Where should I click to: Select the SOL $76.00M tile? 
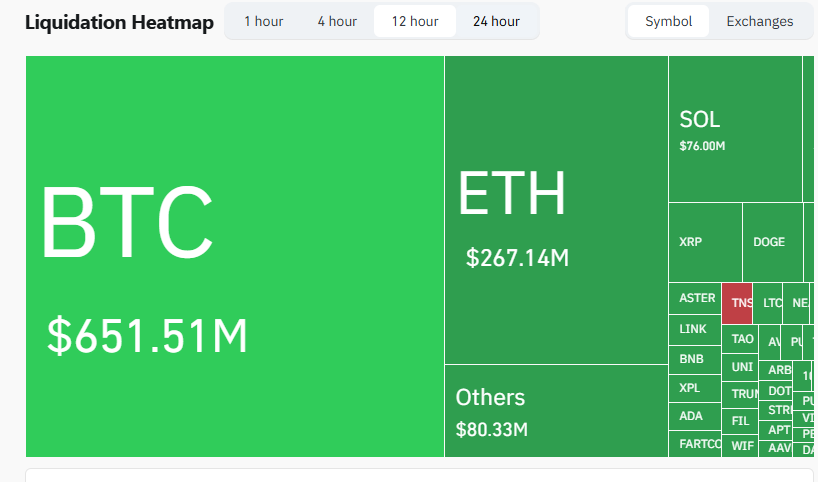(x=735, y=129)
